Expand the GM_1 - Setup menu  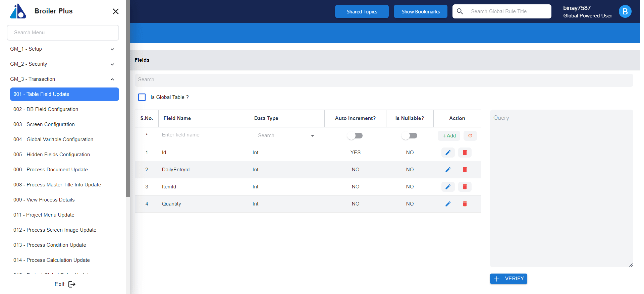(x=63, y=49)
